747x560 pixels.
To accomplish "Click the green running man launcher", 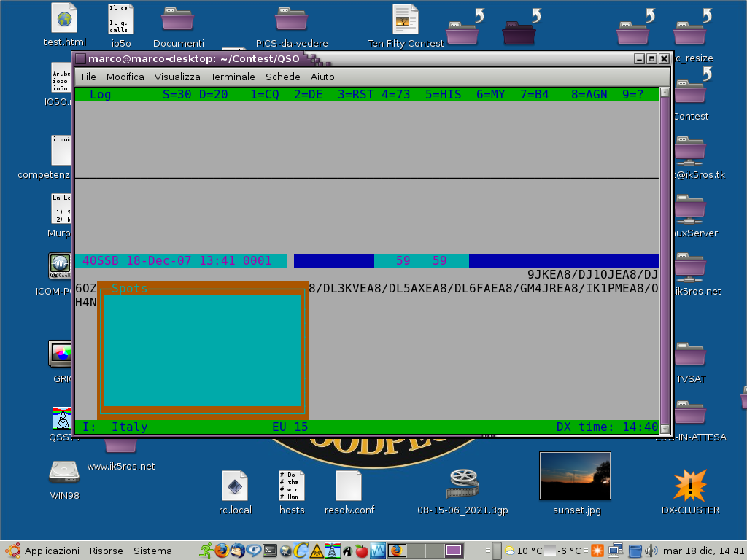I will [x=206, y=551].
